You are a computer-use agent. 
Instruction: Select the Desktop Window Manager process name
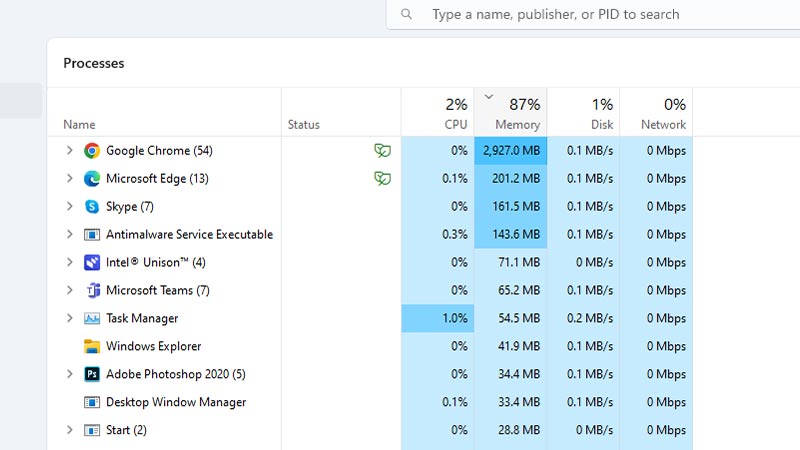(176, 402)
